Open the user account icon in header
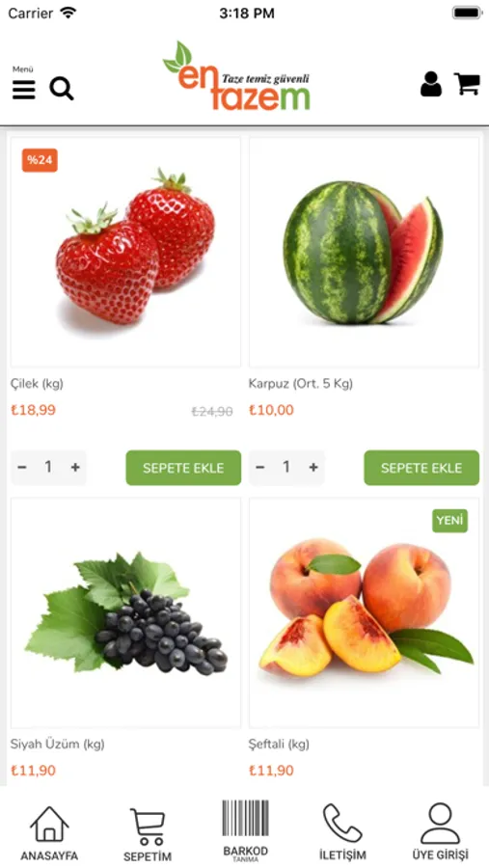 coord(431,84)
